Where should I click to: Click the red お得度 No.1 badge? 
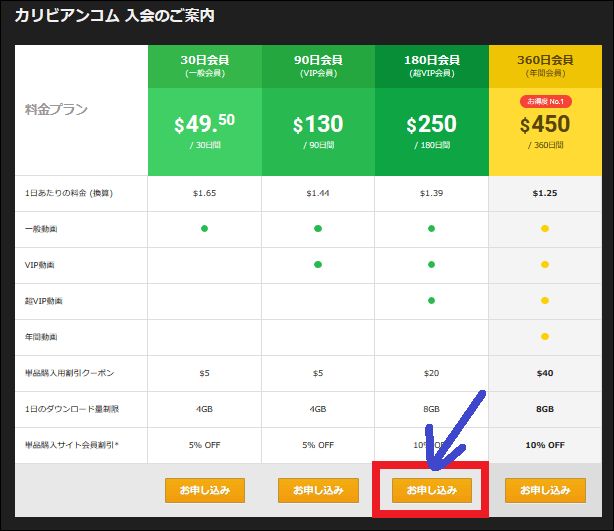[545, 101]
